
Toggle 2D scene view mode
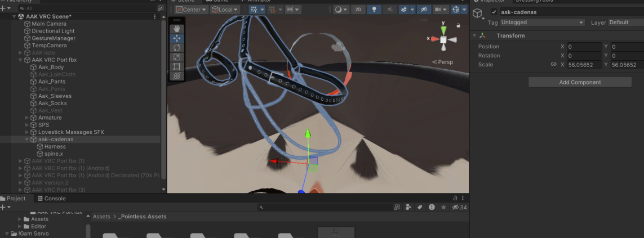pyautogui.click(x=358, y=10)
